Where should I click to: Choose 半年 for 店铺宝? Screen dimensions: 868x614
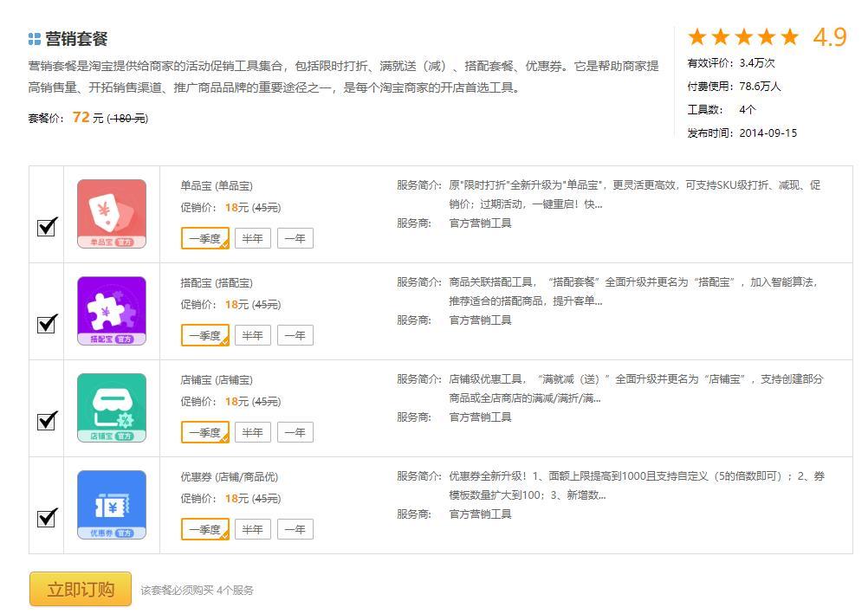252,432
